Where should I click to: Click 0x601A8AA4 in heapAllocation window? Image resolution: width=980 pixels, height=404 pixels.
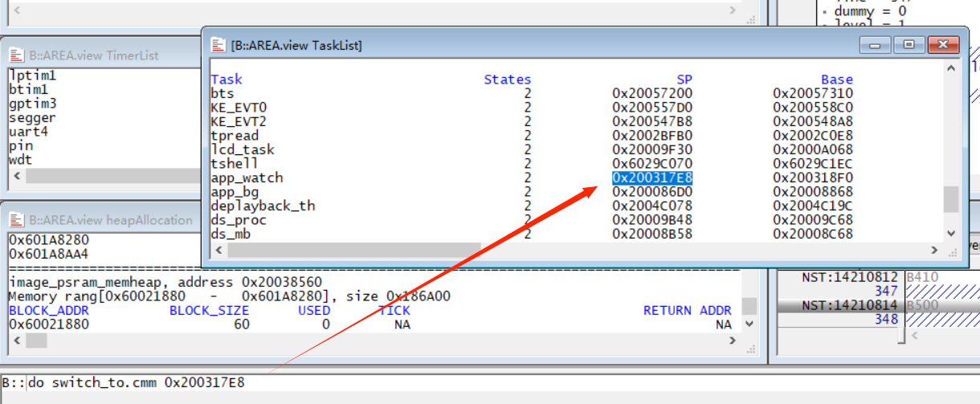(49, 254)
